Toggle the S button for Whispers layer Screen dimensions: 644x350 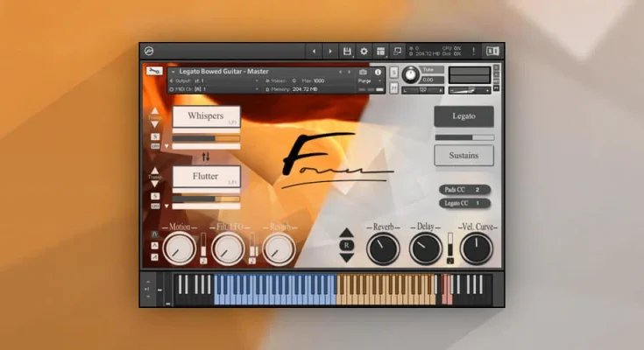point(155,136)
